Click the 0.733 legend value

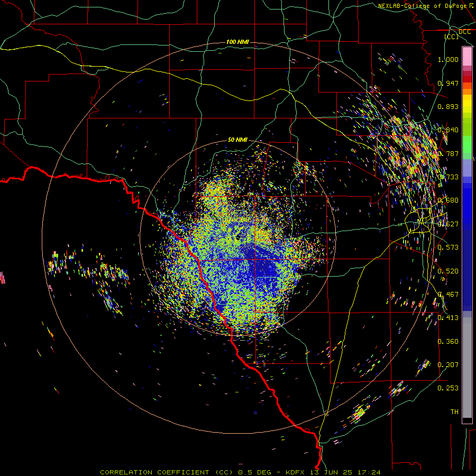click(448, 177)
